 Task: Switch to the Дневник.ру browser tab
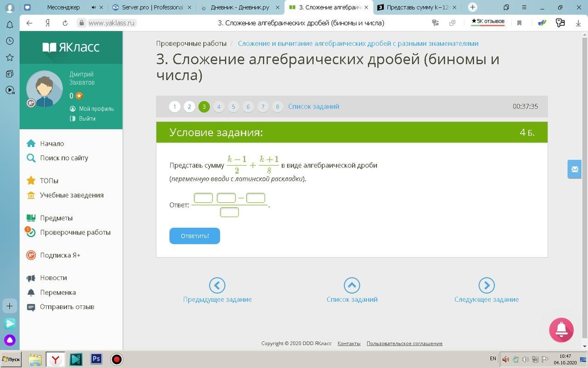(239, 7)
